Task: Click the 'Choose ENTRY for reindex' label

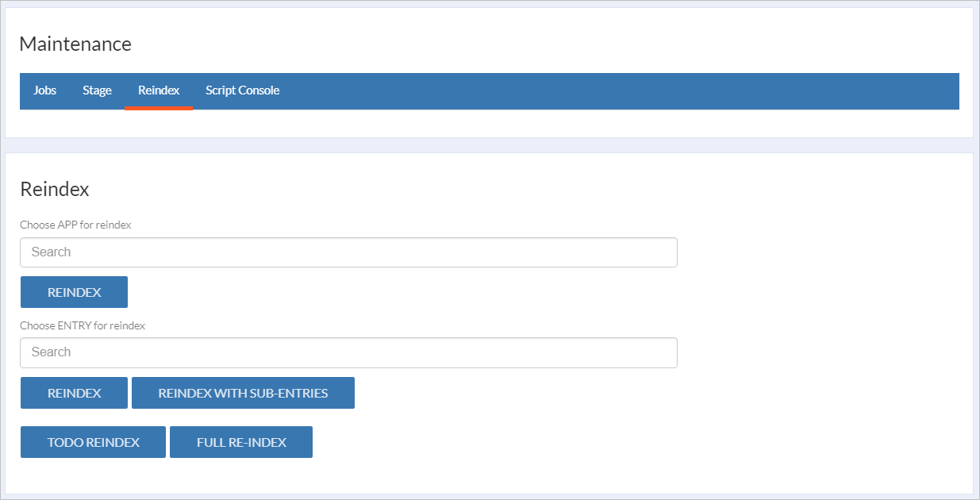Action: click(x=83, y=325)
